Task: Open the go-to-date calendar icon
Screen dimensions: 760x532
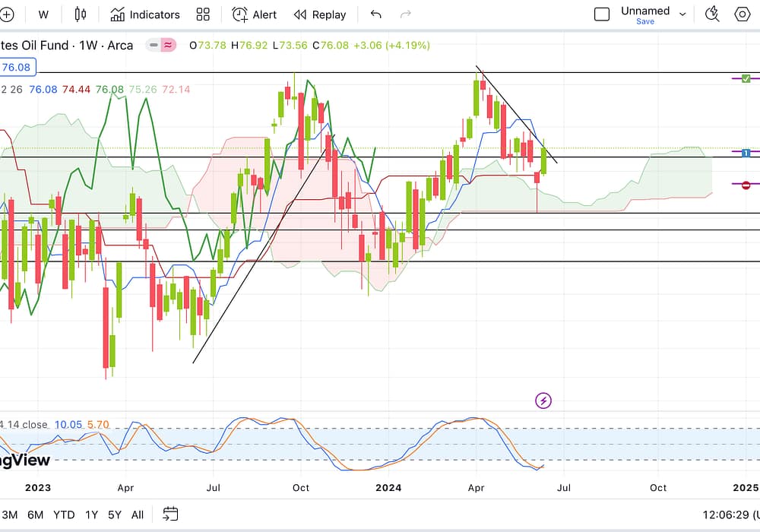Action: coord(171,515)
